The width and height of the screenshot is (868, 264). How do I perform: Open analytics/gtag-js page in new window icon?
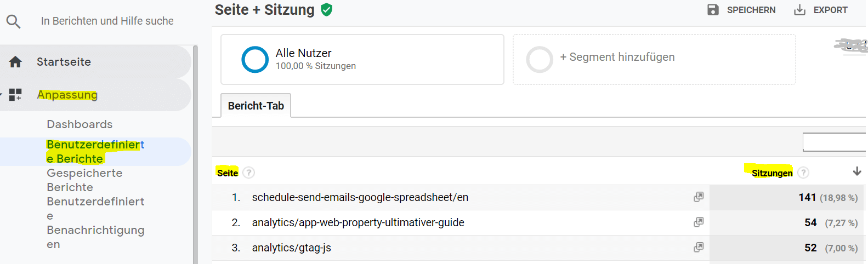click(x=699, y=248)
